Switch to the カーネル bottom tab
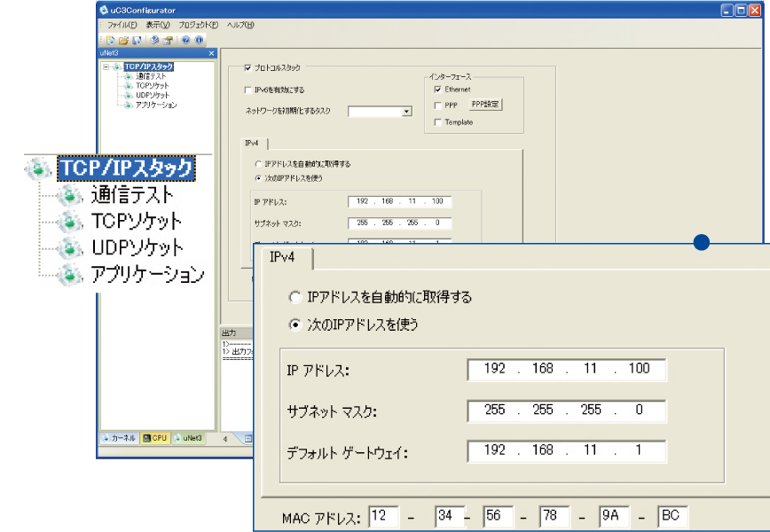770x532 pixels. point(120,438)
